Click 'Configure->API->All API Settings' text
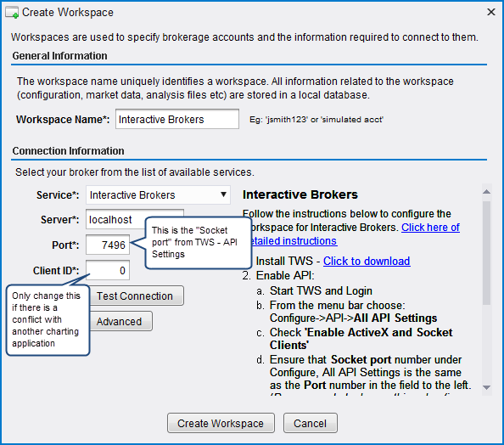504x445 pixels. (x=353, y=318)
